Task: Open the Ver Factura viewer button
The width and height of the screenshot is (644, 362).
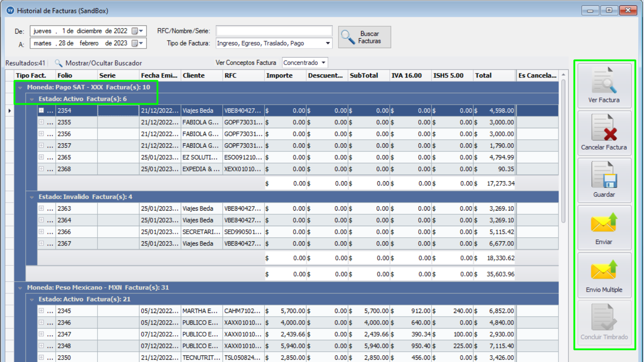Action: (x=604, y=85)
